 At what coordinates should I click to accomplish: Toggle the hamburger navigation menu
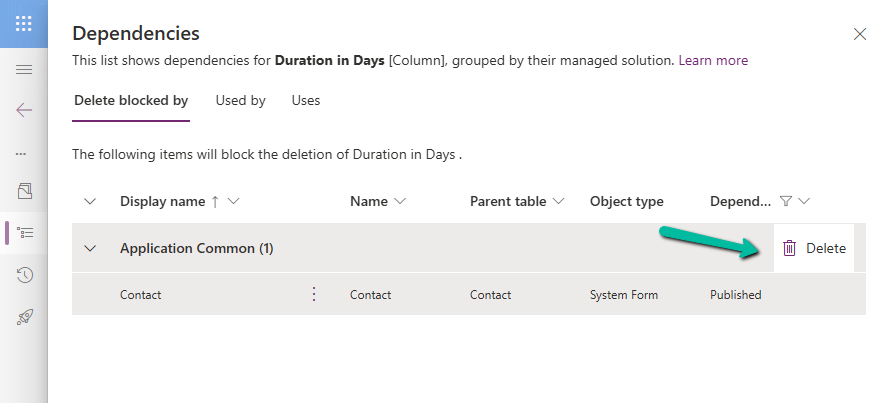coord(24,69)
